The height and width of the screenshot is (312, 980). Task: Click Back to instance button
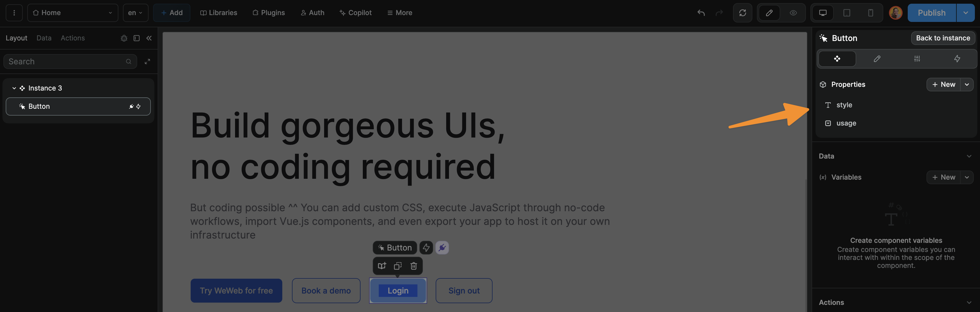(x=943, y=38)
